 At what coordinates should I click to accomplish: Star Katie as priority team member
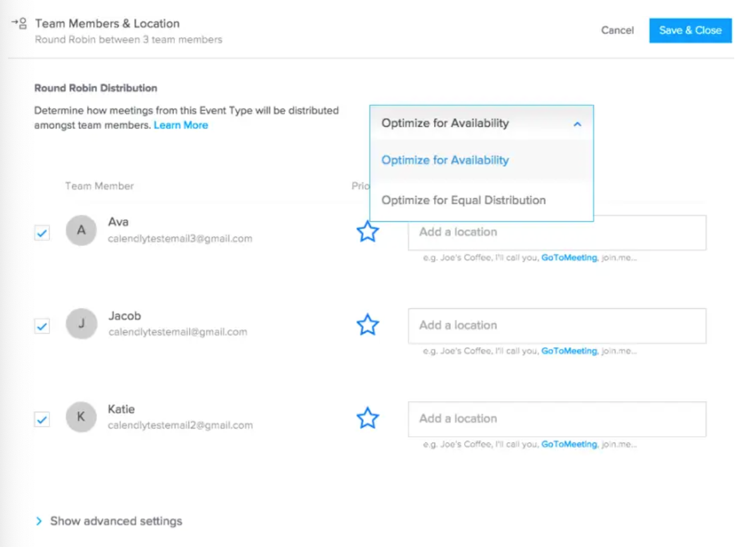pos(368,417)
